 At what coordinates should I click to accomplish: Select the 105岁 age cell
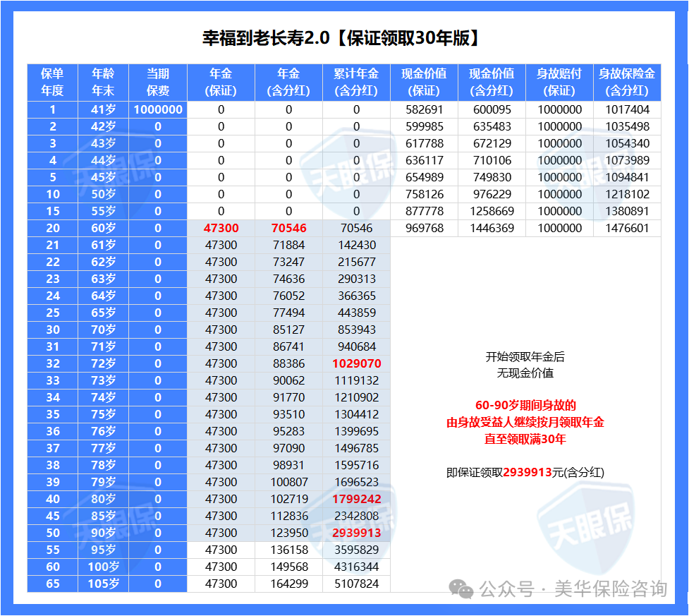pyautogui.click(x=103, y=584)
